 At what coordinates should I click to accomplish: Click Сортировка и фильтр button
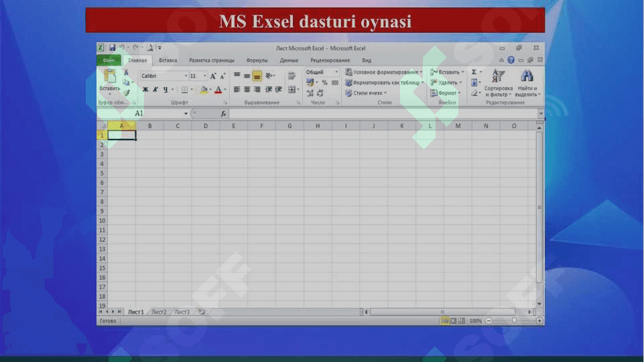point(498,83)
